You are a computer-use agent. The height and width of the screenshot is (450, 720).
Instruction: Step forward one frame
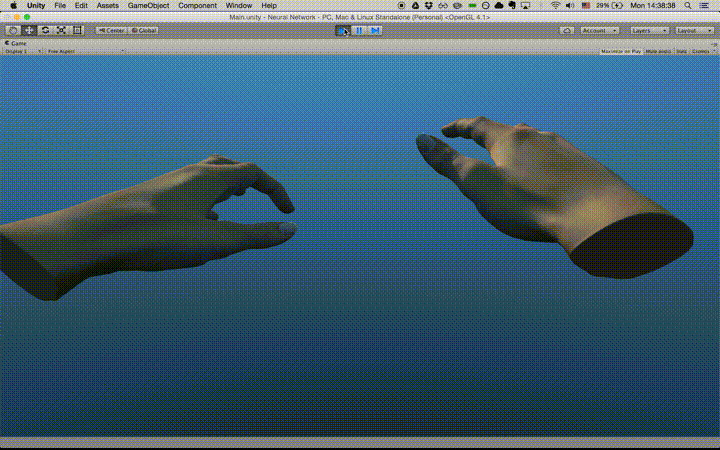375,31
